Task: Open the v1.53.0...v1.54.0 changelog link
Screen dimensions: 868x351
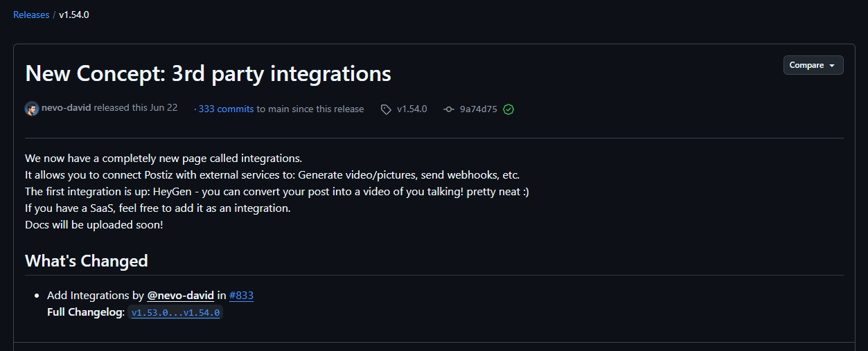Action: coord(175,312)
